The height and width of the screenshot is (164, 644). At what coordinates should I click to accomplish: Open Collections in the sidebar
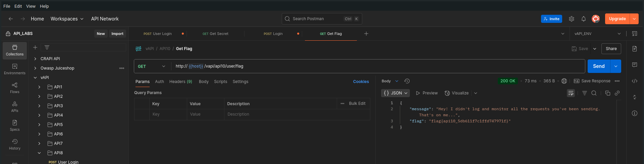pos(15,51)
